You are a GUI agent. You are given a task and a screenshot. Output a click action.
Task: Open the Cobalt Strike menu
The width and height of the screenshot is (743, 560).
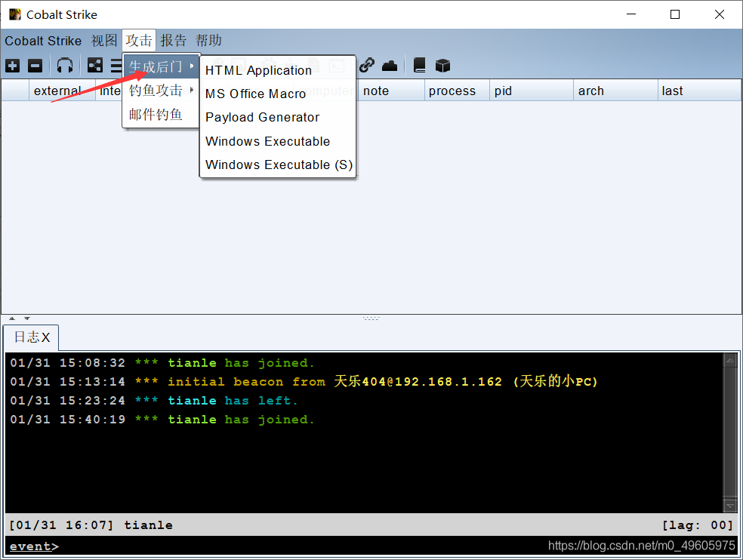tap(43, 41)
